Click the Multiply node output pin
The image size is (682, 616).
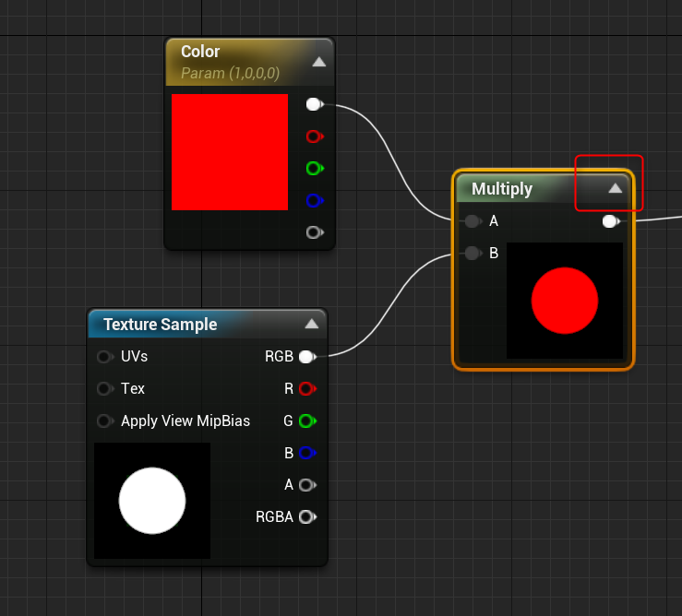[611, 221]
